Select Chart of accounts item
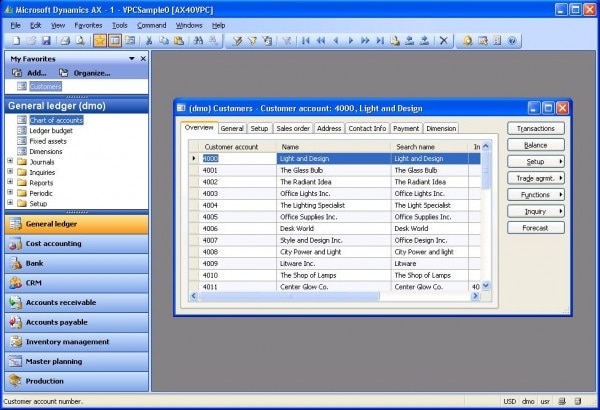The image size is (600, 410). [x=56, y=120]
